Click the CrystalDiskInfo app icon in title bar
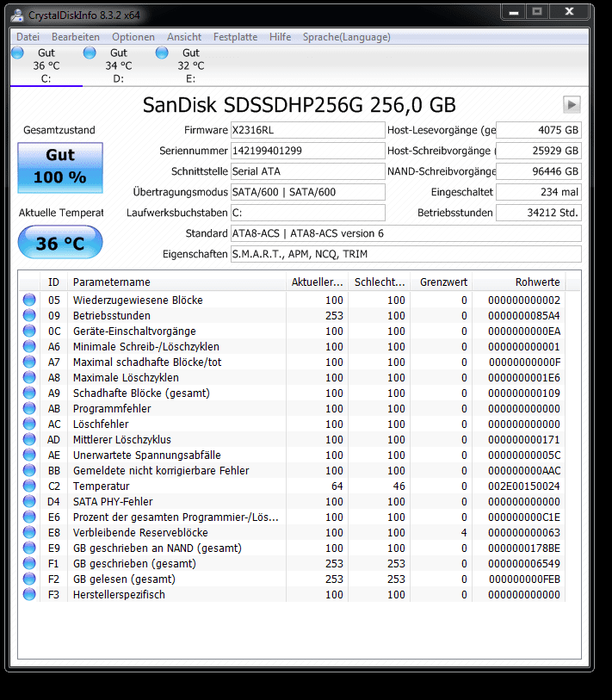This screenshot has width=612, height=700. pos(17,15)
